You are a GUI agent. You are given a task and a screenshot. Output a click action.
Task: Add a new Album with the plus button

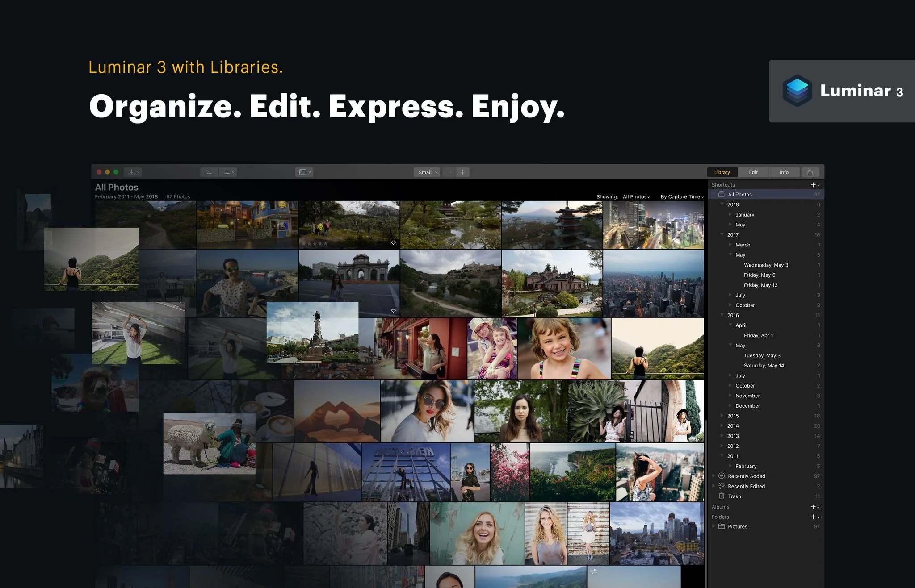813,507
